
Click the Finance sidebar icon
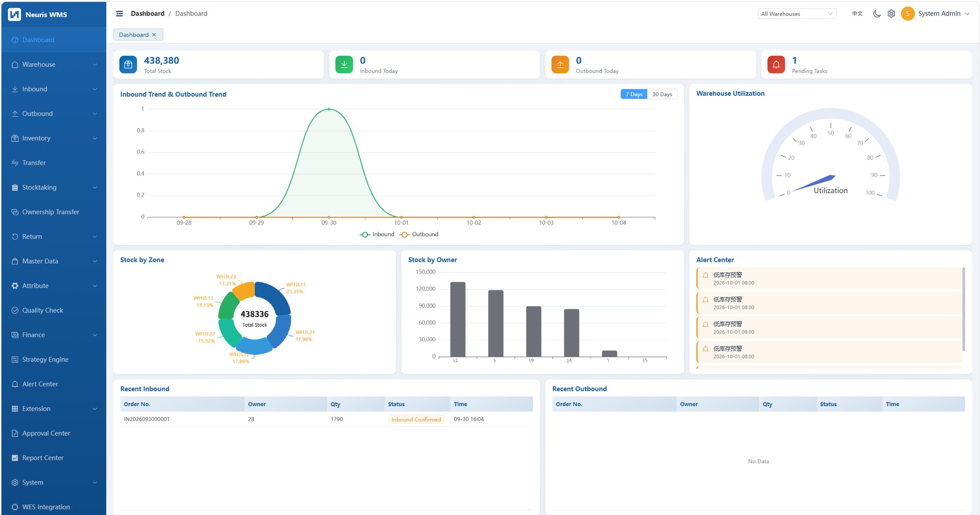coord(15,335)
